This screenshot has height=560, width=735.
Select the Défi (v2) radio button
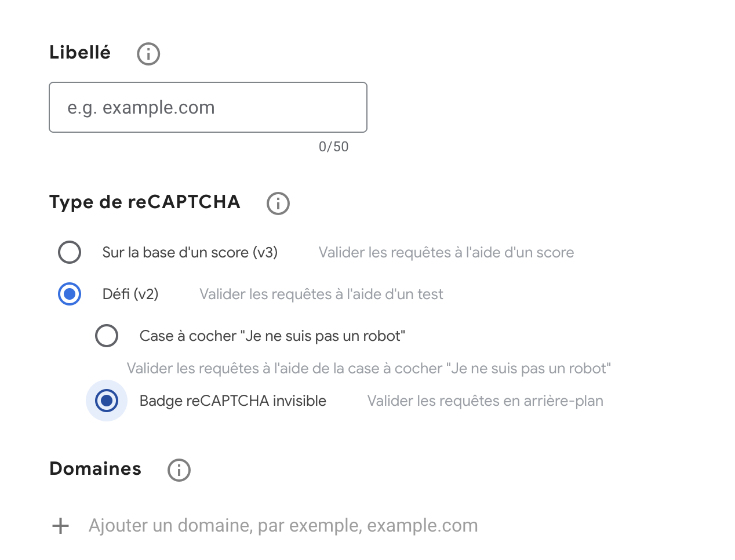pyautogui.click(x=70, y=294)
